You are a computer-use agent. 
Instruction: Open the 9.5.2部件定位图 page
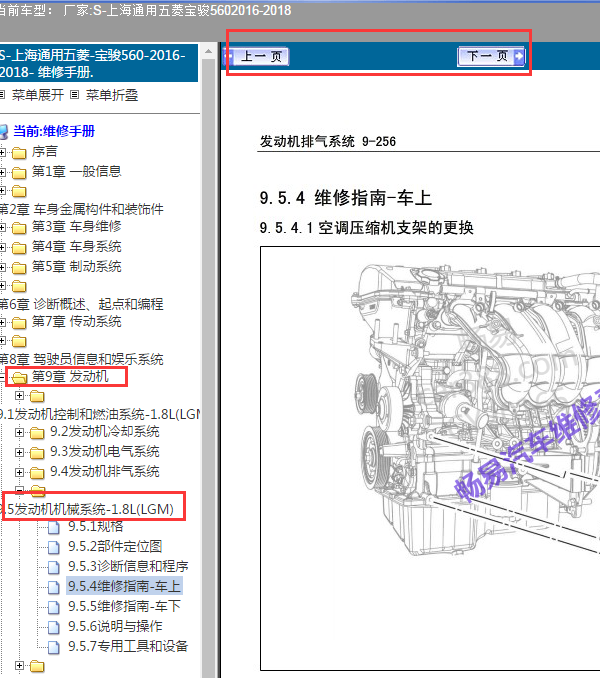[115, 547]
